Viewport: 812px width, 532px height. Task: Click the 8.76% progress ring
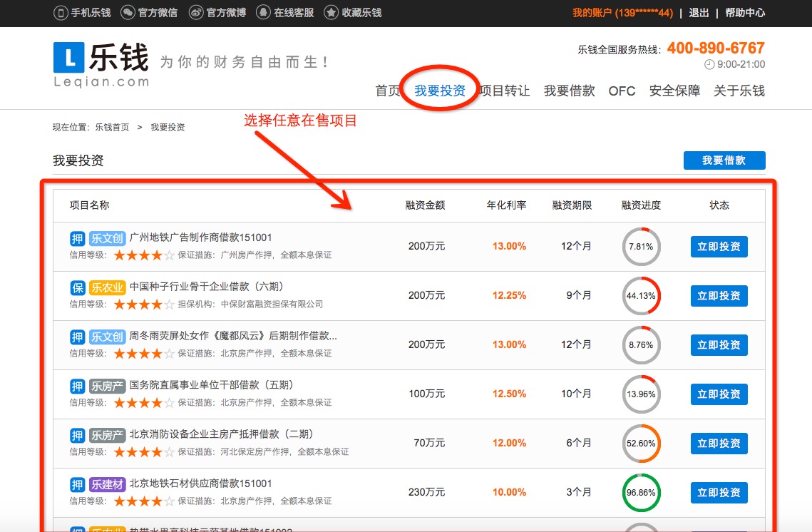click(641, 345)
